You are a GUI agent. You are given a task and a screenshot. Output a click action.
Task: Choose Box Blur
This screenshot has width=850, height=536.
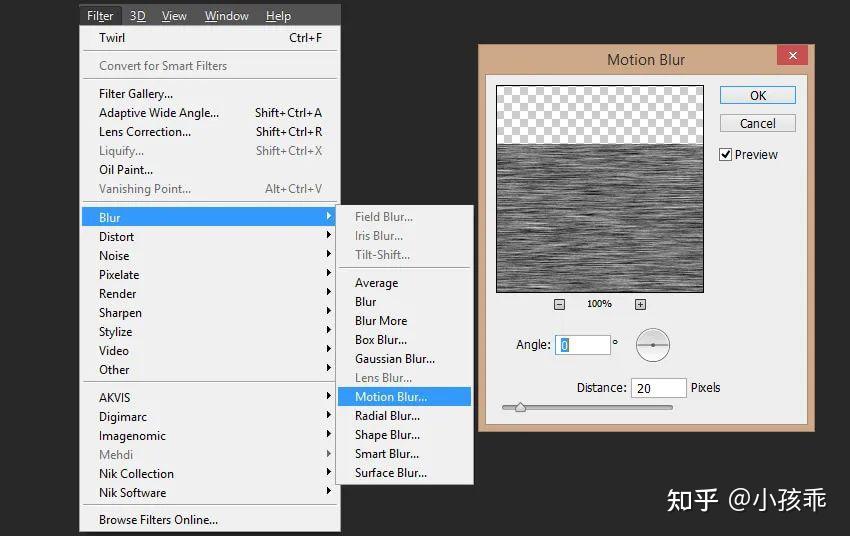click(404, 340)
